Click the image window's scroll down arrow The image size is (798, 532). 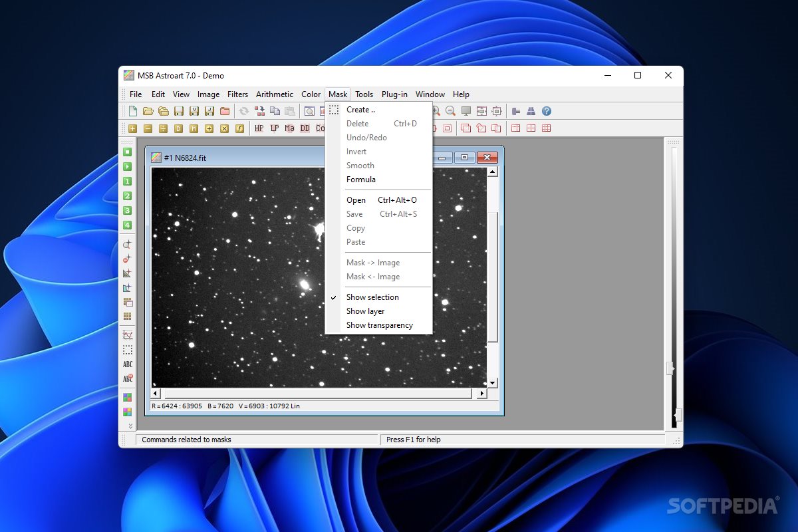[x=492, y=383]
